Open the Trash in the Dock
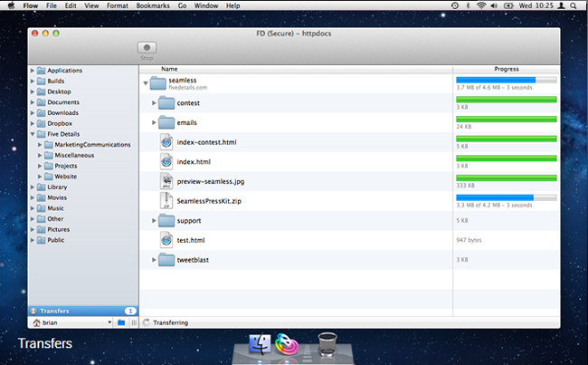588x365 pixels. click(x=327, y=344)
